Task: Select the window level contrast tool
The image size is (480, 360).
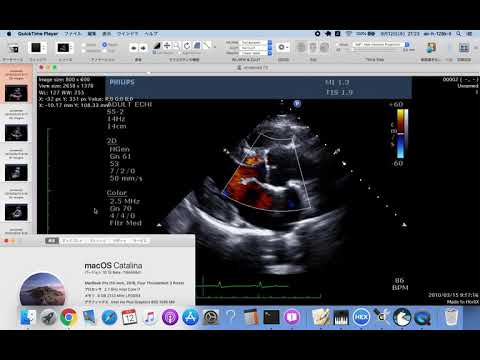Action: point(157,46)
